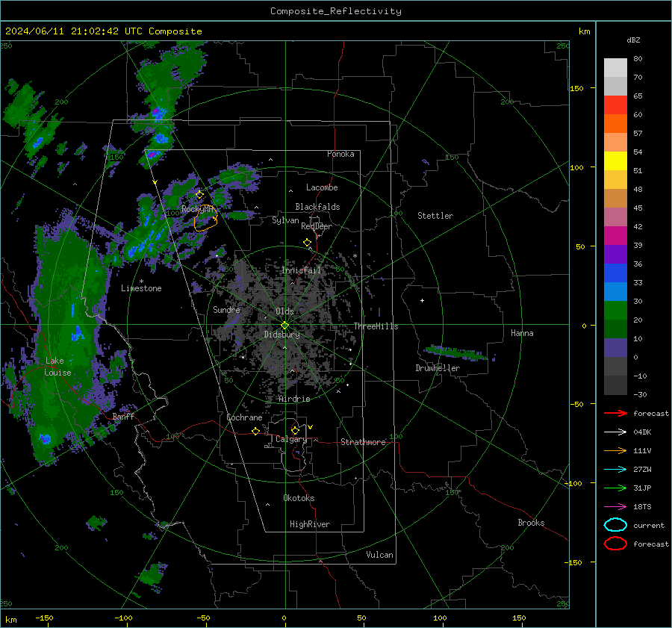Click the Banff town label
Image resolution: width=672 pixels, height=628 pixels.
pos(123,416)
